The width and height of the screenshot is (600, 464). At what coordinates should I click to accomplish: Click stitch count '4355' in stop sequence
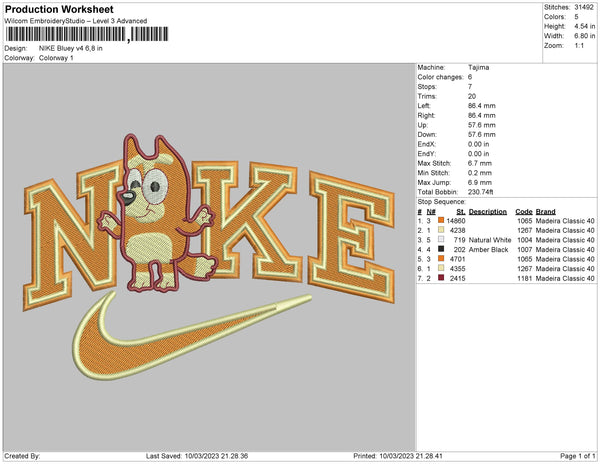[458, 269]
